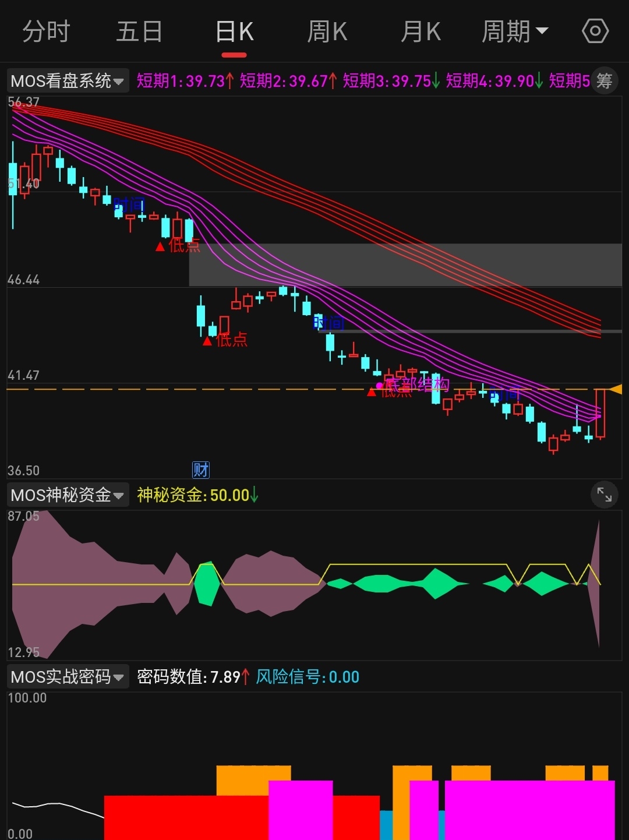
Task: Tap the 短期1: 39.73 value
Action: click(185, 81)
